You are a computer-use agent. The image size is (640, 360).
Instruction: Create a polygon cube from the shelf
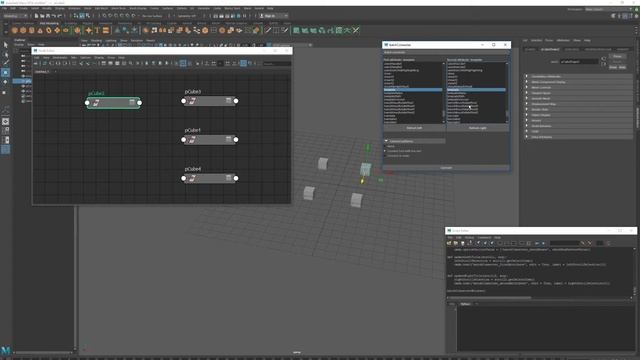(x=23, y=30)
